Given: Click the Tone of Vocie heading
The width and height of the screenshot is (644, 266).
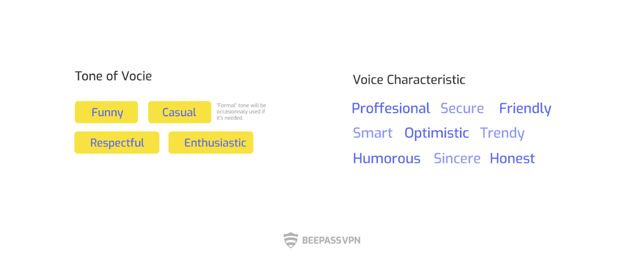Looking at the screenshot, I should click(114, 76).
